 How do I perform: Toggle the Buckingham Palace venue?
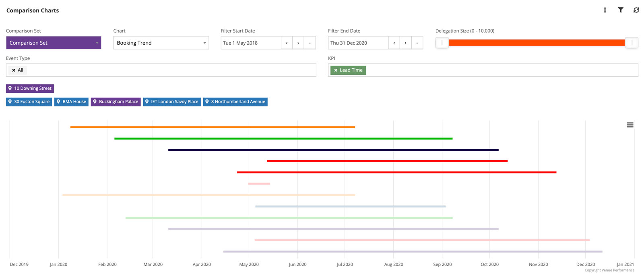coord(116,102)
